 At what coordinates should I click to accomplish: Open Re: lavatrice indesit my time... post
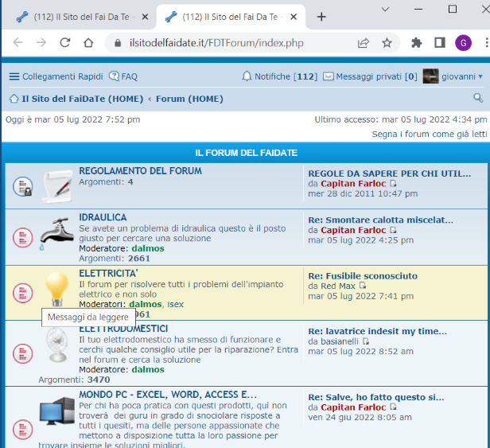378,332
